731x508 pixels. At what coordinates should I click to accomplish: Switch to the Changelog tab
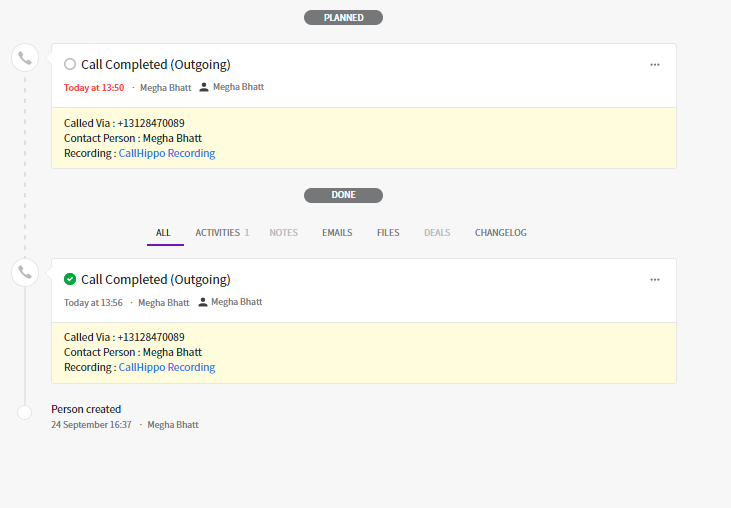coord(500,233)
